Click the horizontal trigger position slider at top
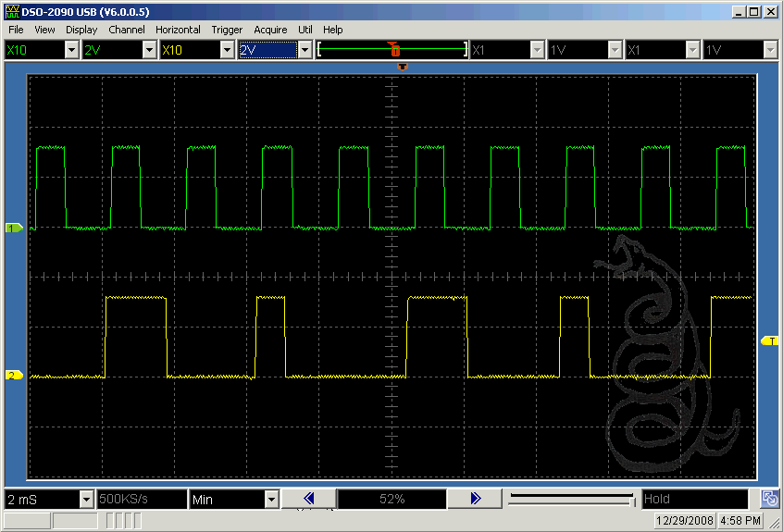Viewport: 783px width, 532px height. coord(392,49)
